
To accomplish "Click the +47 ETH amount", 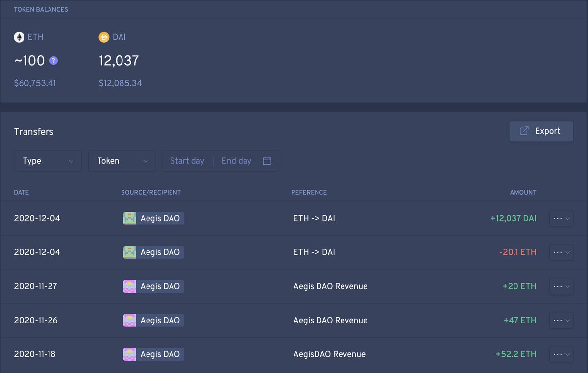I will [520, 320].
